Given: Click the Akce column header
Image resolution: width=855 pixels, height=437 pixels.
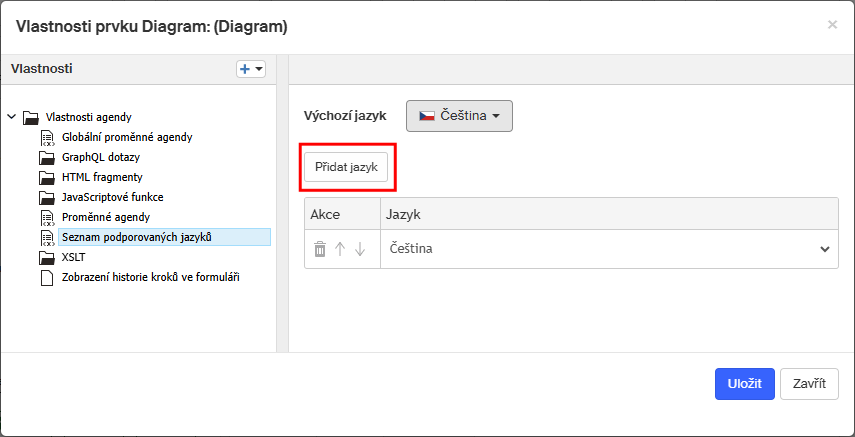Looking at the screenshot, I should tap(342, 214).
